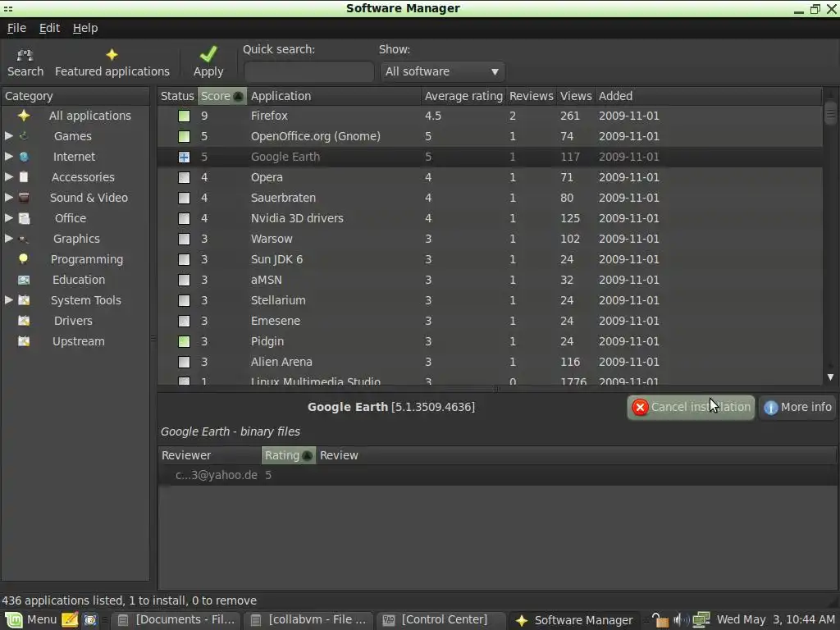Check the Warsow status checkbox

[x=184, y=239]
